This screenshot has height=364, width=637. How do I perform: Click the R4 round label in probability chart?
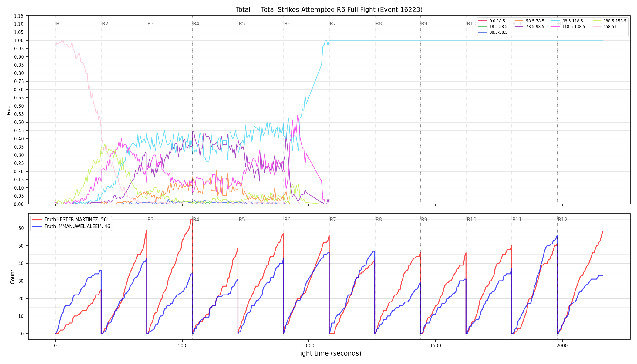tap(196, 24)
